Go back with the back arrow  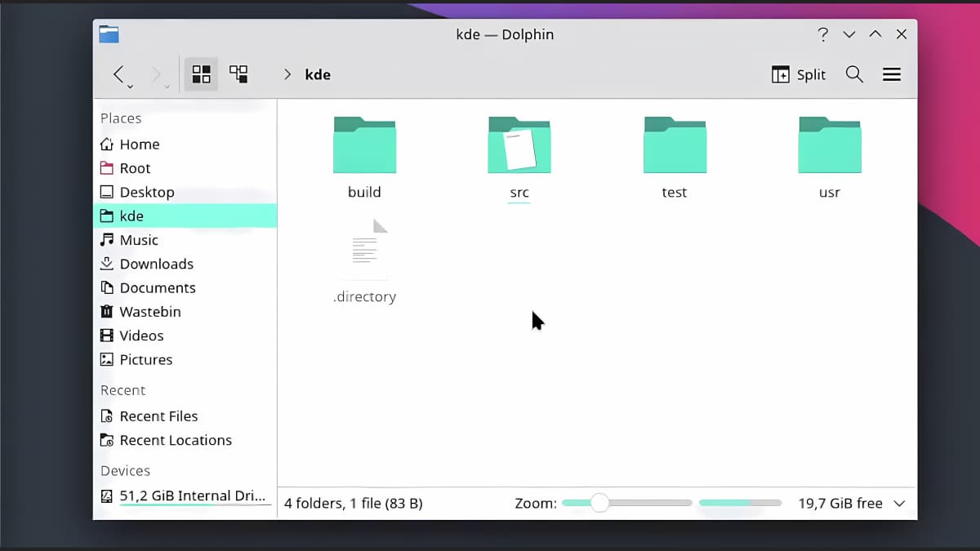tap(118, 74)
